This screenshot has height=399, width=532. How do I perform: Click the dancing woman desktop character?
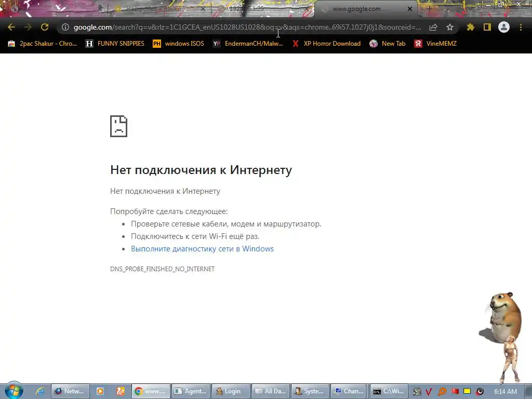click(x=510, y=359)
